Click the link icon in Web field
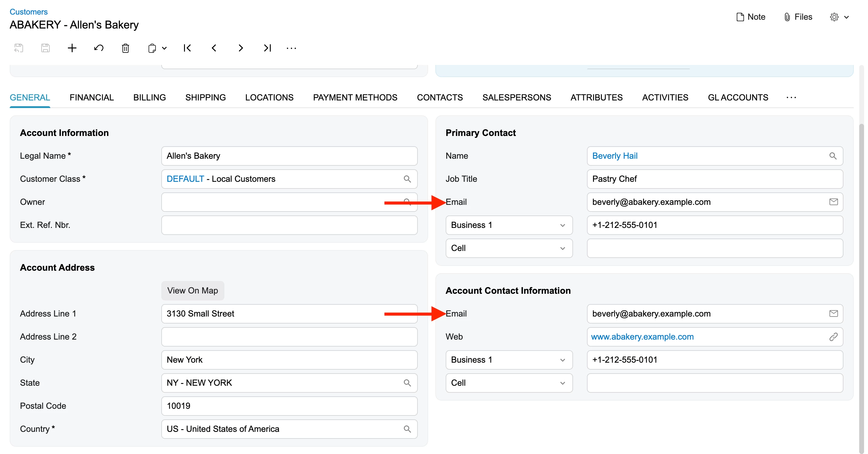Image resolution: width=868 pixels, height=454 pixels. pyautogui.click(x=833, y=337)
